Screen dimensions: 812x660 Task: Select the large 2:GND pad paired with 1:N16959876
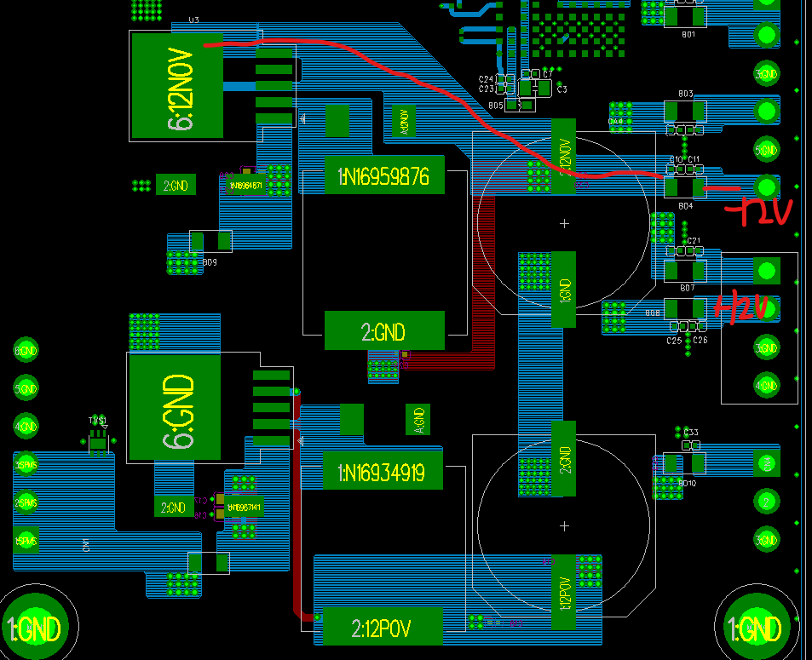click(384, 330)
